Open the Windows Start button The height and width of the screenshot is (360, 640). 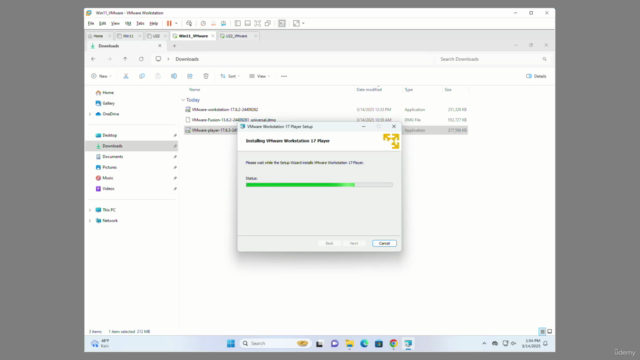[231, 344]
